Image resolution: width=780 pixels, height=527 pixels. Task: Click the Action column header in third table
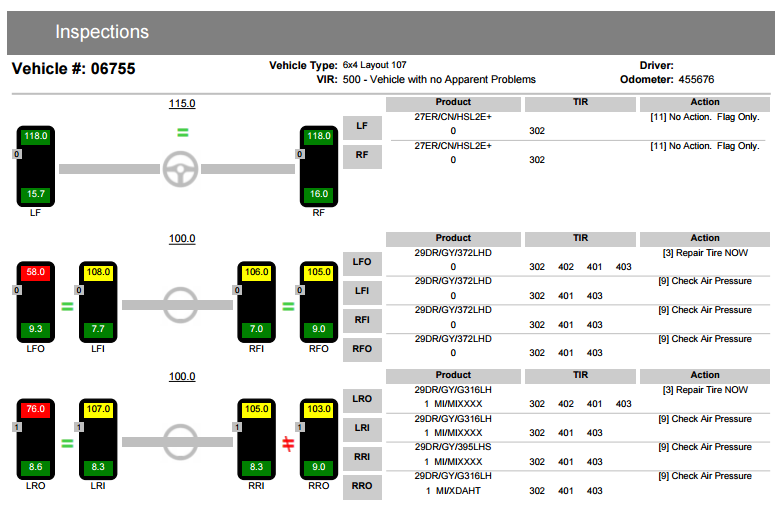(x=704, y=375)
